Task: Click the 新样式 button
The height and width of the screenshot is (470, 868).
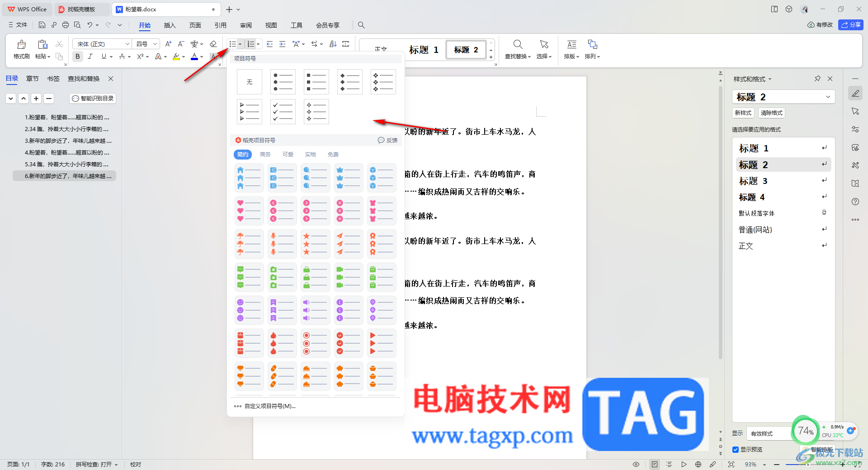Action: pyautogui.click(x=743, y=113)
